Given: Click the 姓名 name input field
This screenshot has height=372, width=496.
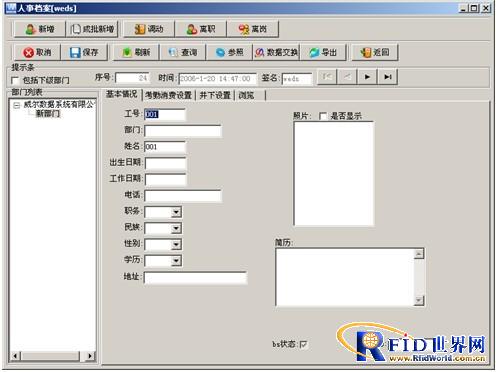Looking at the screenshot, I should pos(165,147).
